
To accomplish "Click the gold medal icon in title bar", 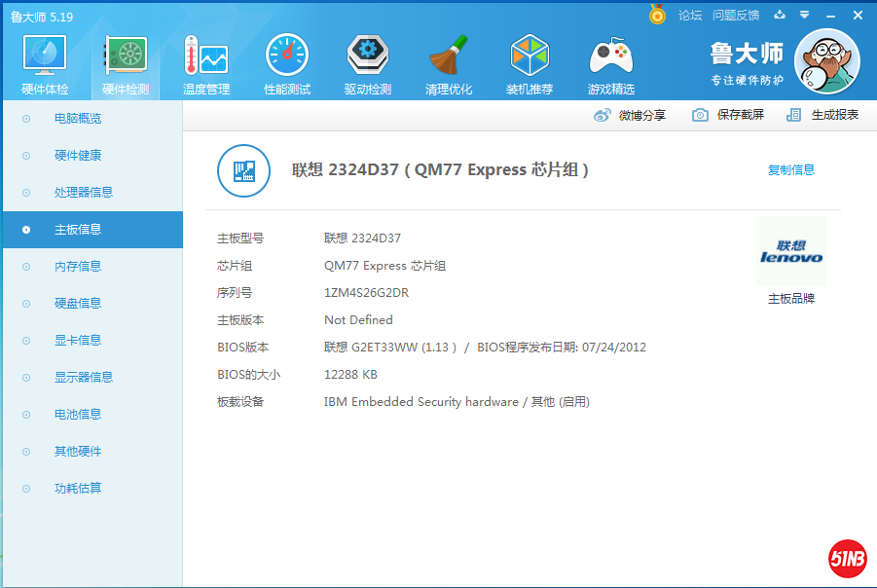I will 658,15.
